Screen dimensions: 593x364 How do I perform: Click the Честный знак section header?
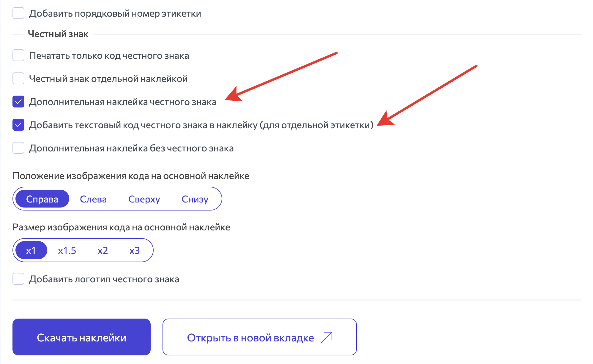(x=58, y=34)
